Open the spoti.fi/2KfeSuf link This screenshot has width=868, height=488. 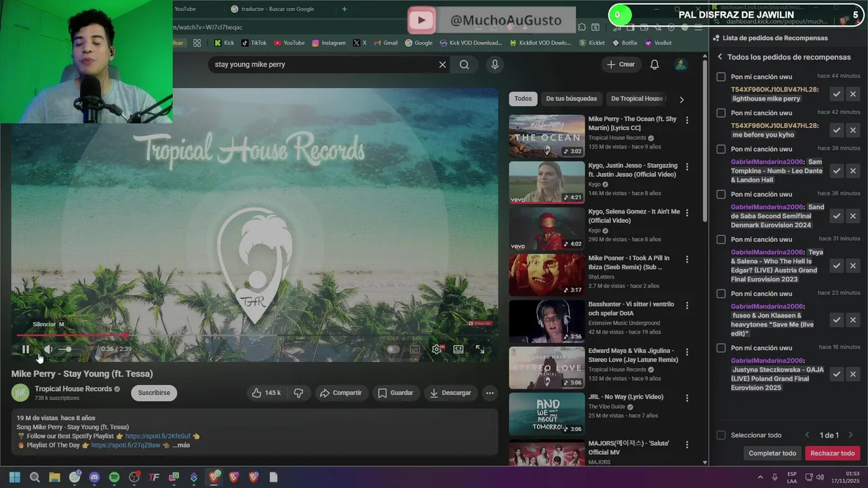point(158,436)
